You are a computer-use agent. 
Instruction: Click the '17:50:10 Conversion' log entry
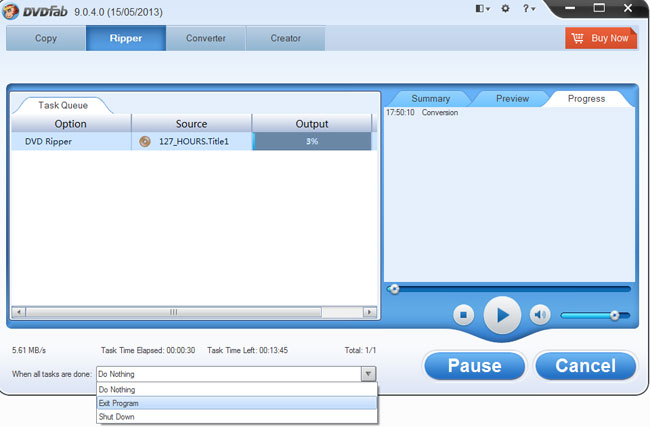coord(422,112)
